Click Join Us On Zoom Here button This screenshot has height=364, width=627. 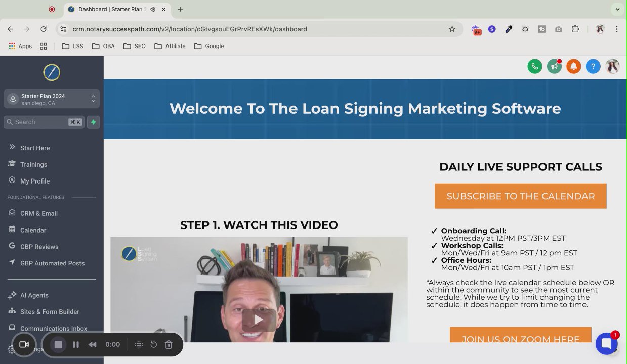pyautogui.click(x=521, y=336)
